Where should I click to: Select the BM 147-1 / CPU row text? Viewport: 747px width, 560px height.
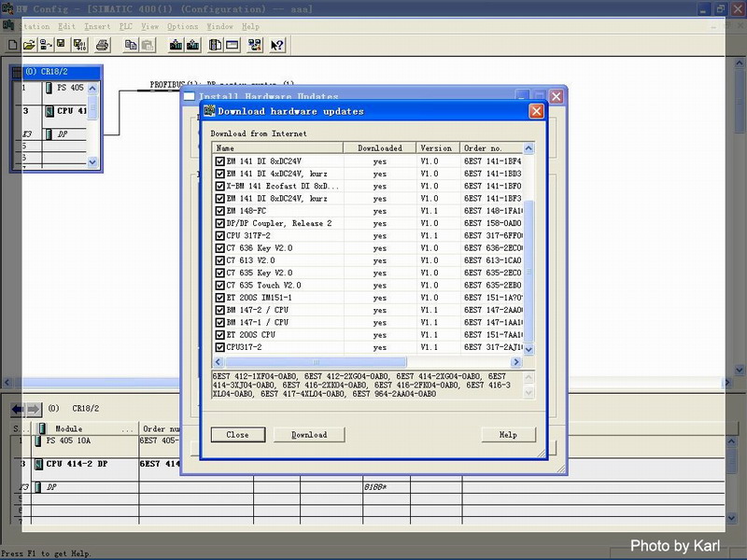258,322
